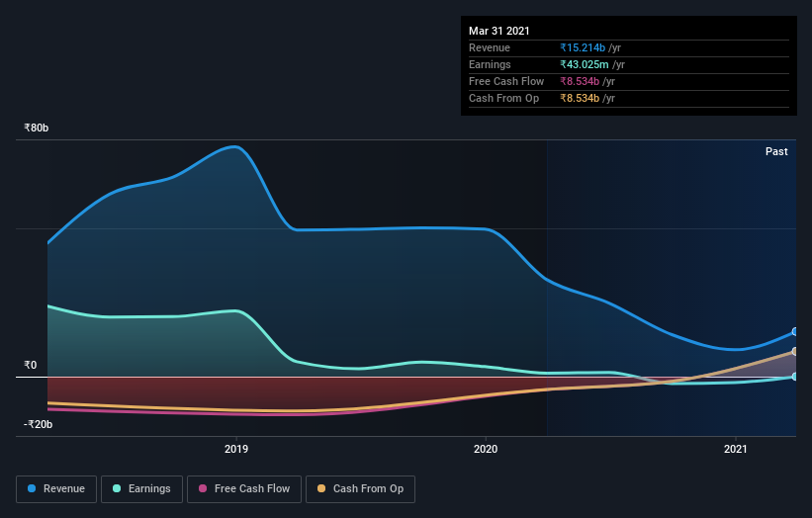Click the -₹20b y-axis label
Viewport: 812px width, 518px height.
click(38, 424)
